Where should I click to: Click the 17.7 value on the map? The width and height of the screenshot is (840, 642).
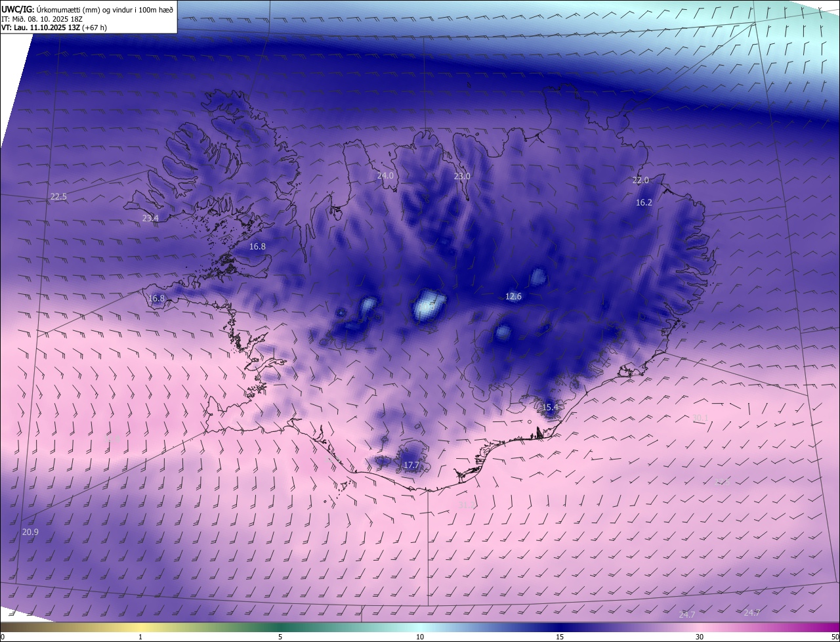point(411,465)
